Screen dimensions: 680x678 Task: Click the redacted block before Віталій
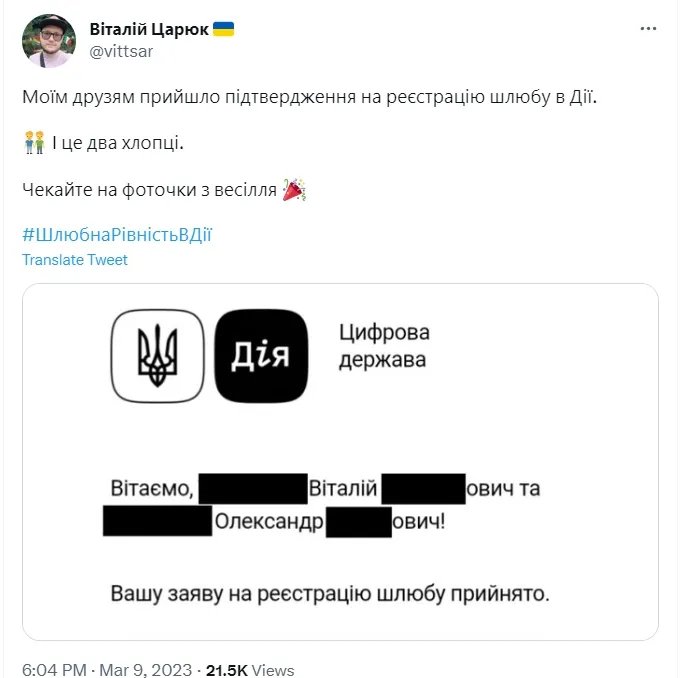click(x=252, y=489)
